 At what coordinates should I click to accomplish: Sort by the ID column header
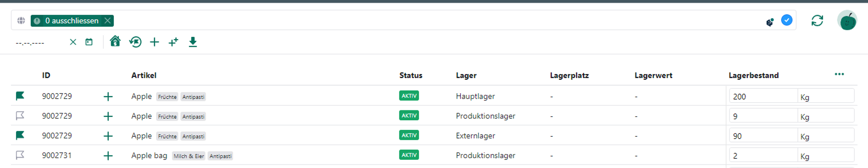coord(46,75)
